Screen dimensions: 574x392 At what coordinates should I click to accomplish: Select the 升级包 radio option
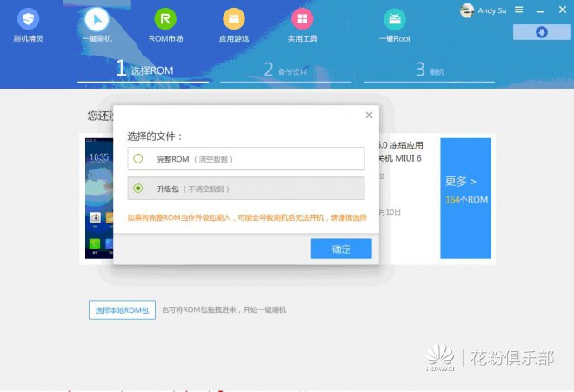(138, 188)
